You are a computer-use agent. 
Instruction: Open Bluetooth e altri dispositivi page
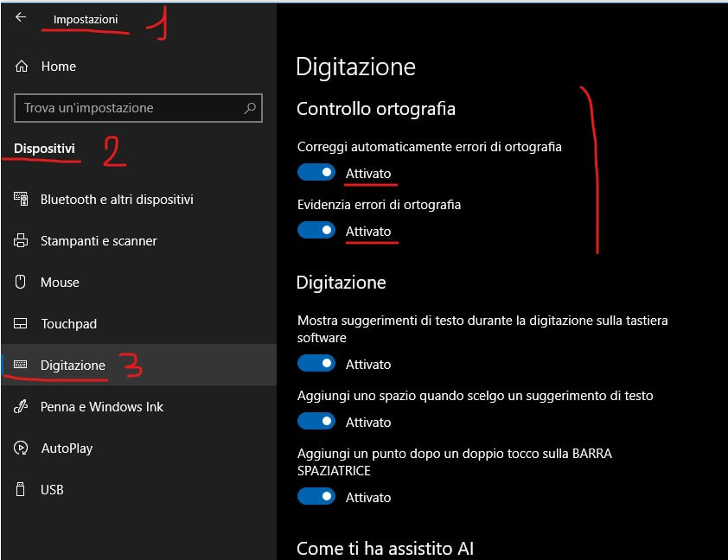(x=117, y=200)
